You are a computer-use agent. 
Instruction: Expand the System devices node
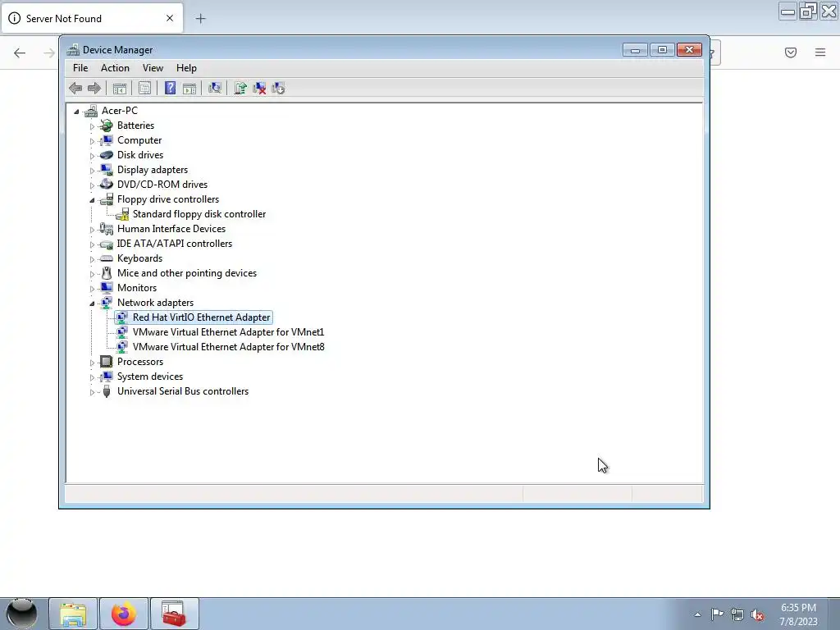pos(92,377)
